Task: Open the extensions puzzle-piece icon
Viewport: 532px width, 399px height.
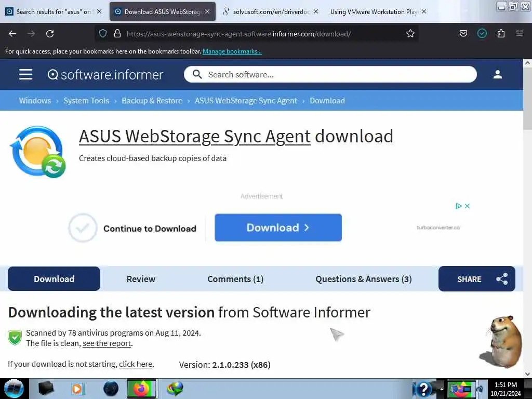Action: click(501, 33)
